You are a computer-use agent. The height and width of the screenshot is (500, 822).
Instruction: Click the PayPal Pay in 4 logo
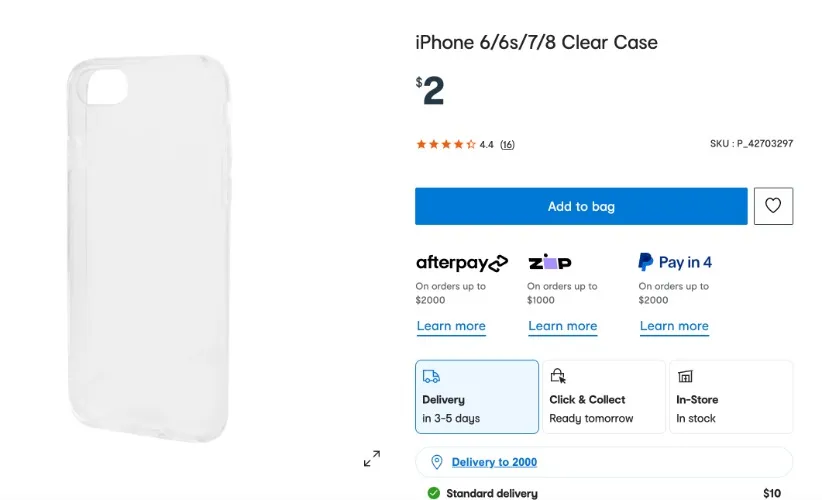click(675, 262)
